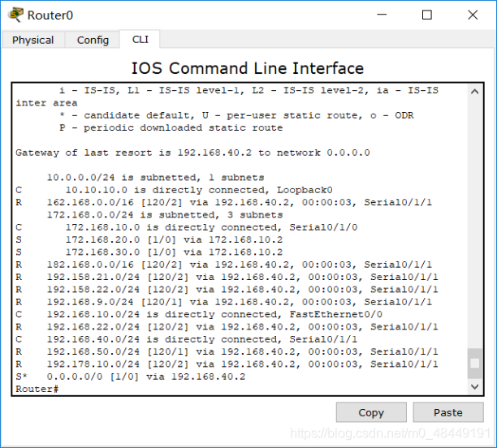This screenshot has width=497, height=448.
Task: Minimize the Router0 window
Action: coord(382,15)
